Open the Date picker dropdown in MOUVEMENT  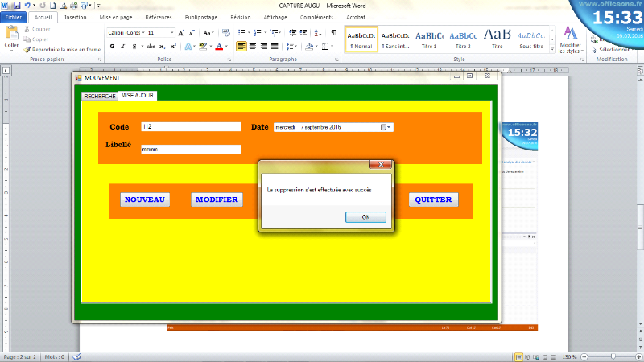(x=386, y=127)
